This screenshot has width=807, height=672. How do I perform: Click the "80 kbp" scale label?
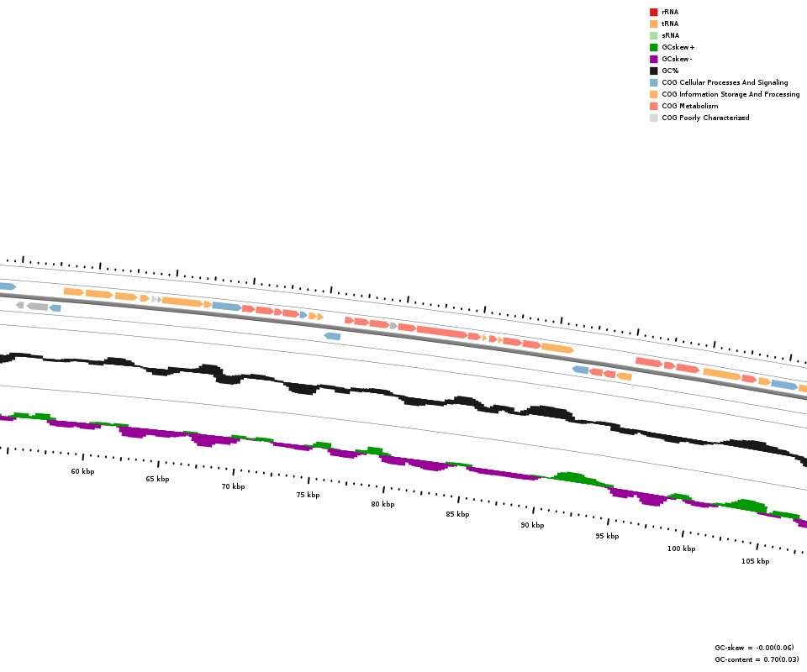383,504
